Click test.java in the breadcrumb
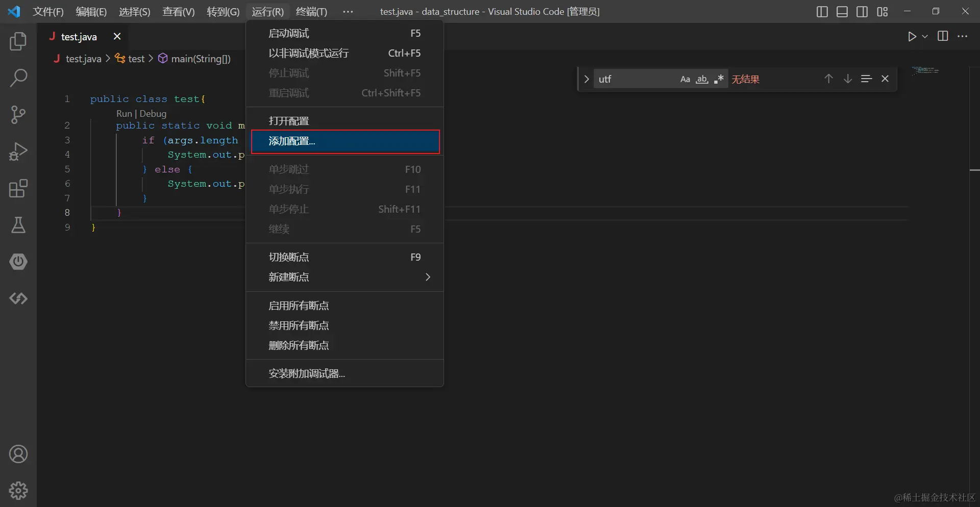 tap(84, 59)
